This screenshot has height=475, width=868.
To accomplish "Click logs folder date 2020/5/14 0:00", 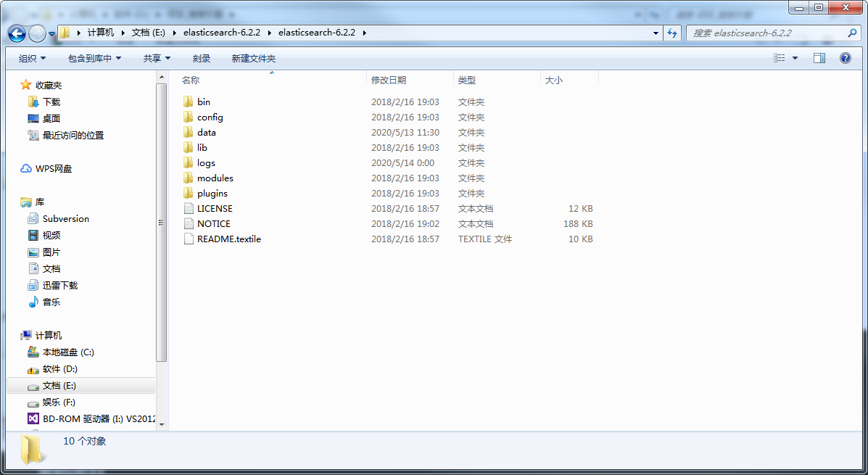I will (403, 162).
